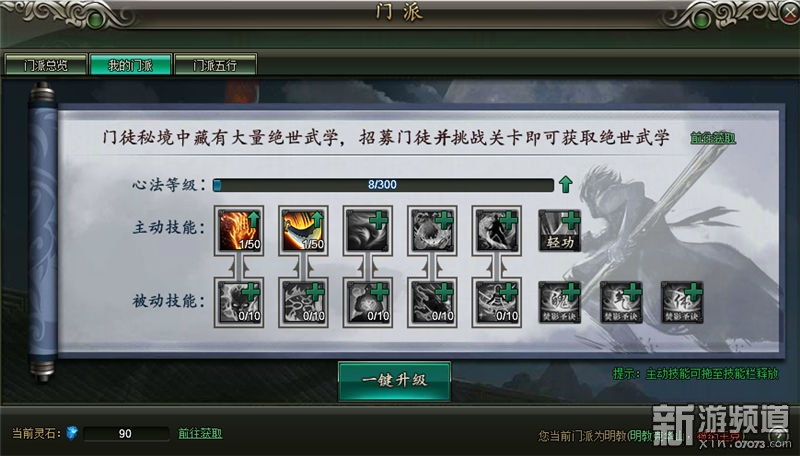Click green arrow to raise 心法等级
The height and width of the screenshot is (456, 800).
pyautogui.click(x=565, y=184)
